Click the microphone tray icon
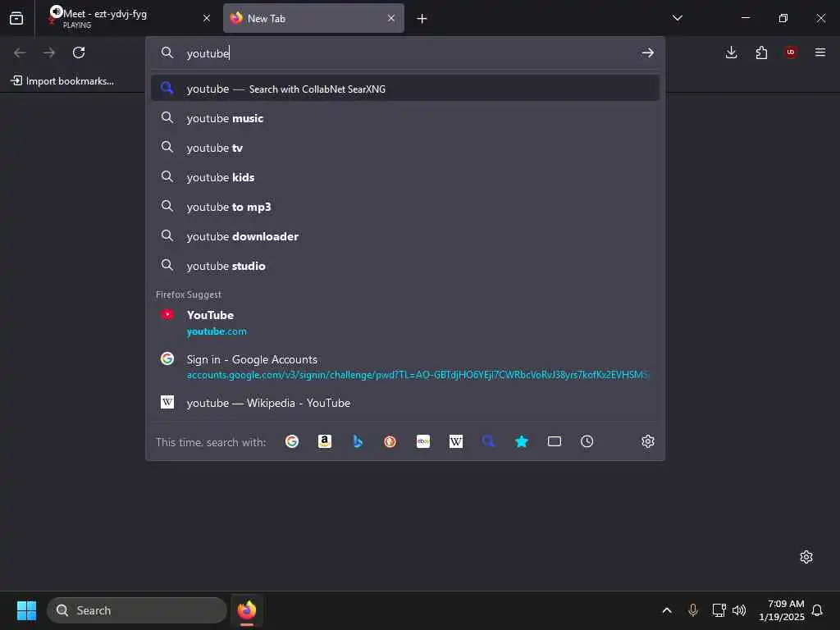The height and width of the screenshot is (630, 840). [692, 610]
